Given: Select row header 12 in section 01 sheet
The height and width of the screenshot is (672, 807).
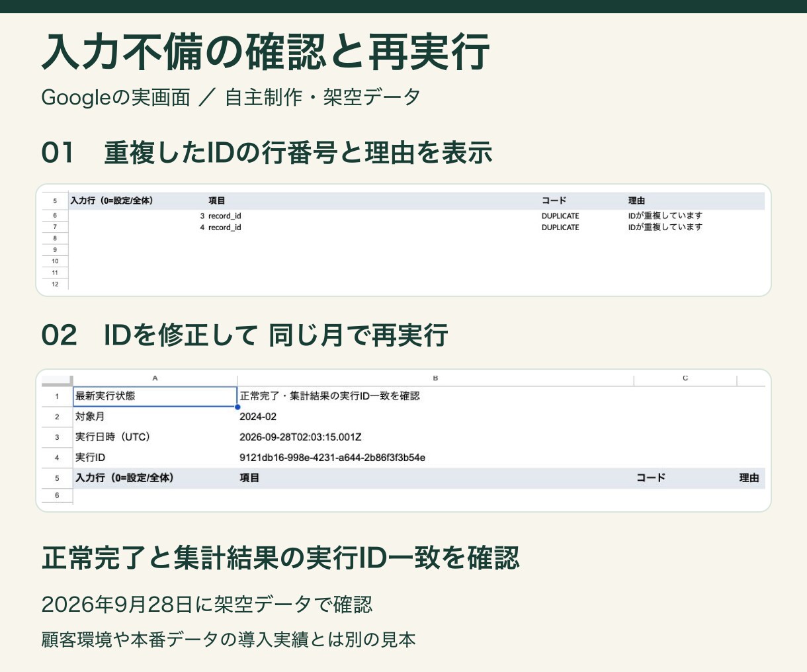Looking at the screenshot, I should pyautogui.click(x=55, y=284).
